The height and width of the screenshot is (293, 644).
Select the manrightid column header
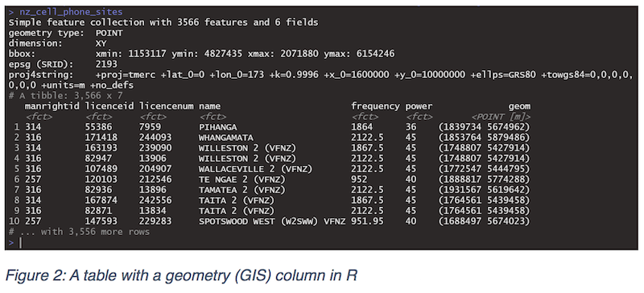click(x=52, y=106)
